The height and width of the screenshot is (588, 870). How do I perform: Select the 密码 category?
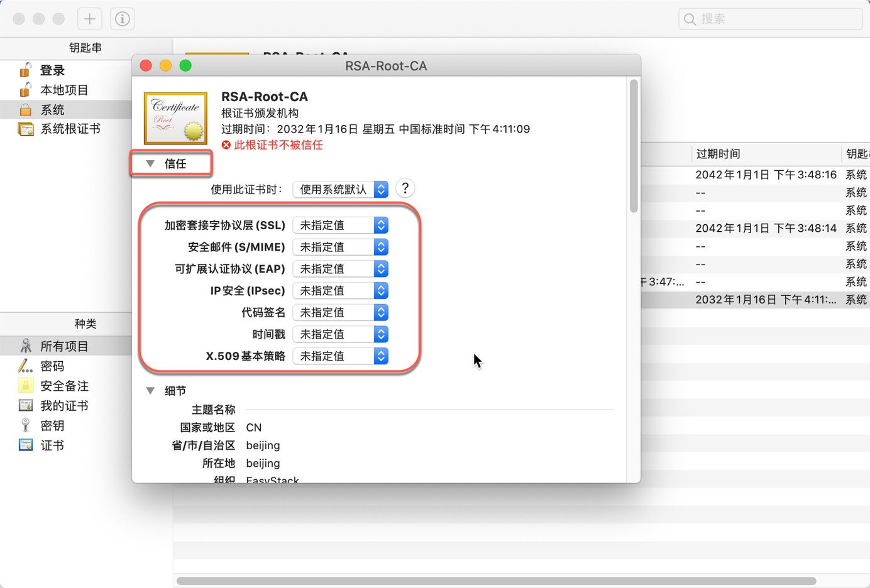(x=52, y=366)
